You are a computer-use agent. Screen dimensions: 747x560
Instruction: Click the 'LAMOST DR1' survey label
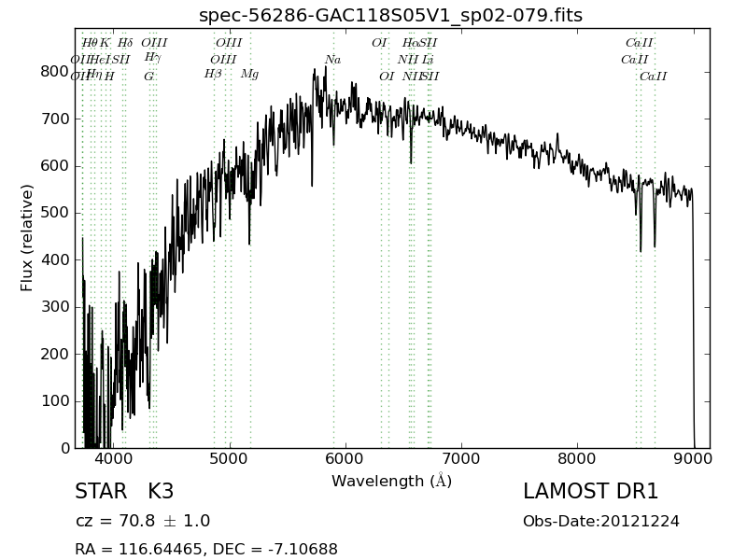[x=591, y=492]
